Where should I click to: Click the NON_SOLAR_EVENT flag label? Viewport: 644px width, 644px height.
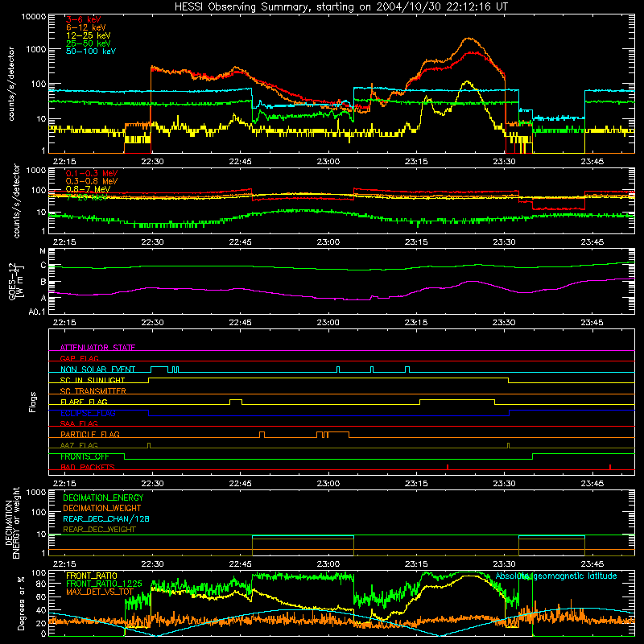coord(97,369)
